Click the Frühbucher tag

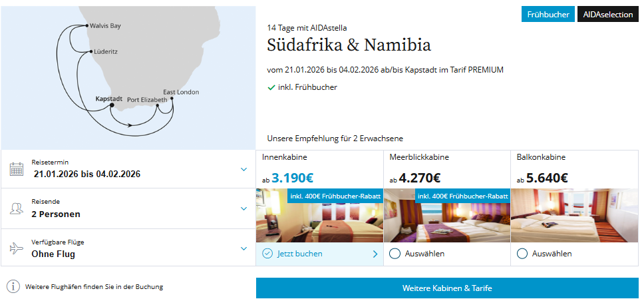[x=548, y=14]
